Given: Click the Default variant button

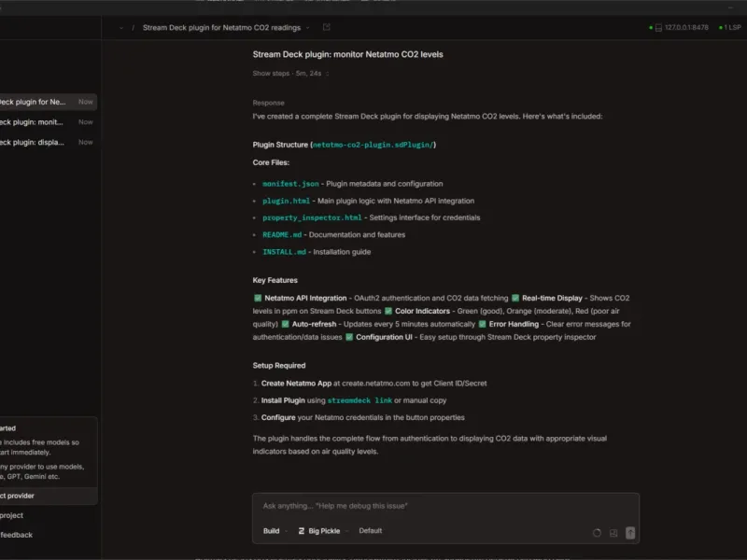Looking at the screenshot, I should coord(370,530).
